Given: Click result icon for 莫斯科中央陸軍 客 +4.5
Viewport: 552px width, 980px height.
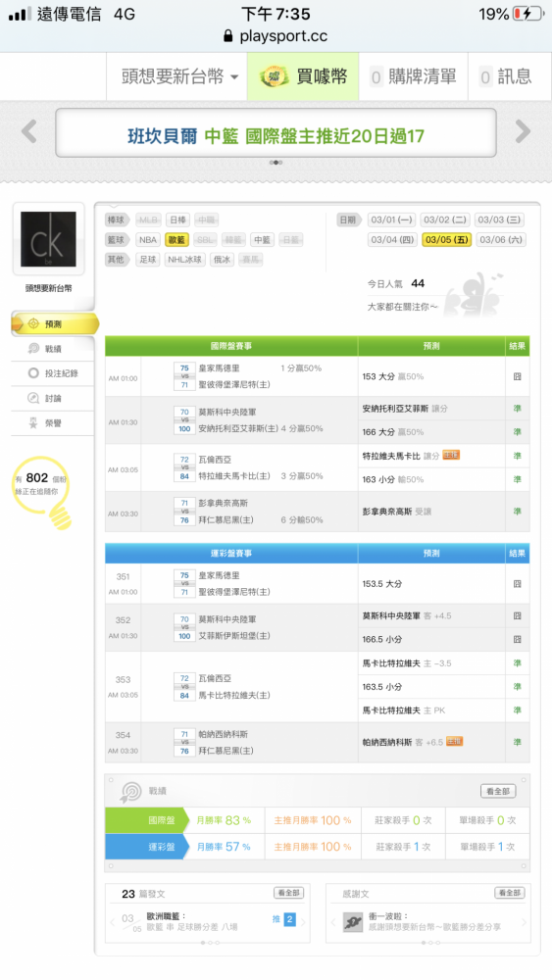Looking at the screenshot, I should (517, 615).
